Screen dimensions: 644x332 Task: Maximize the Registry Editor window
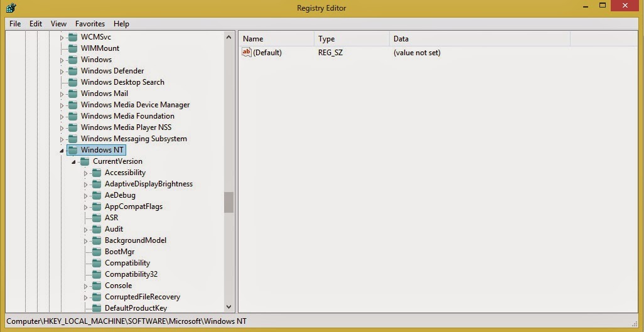(x=603, y=6)
